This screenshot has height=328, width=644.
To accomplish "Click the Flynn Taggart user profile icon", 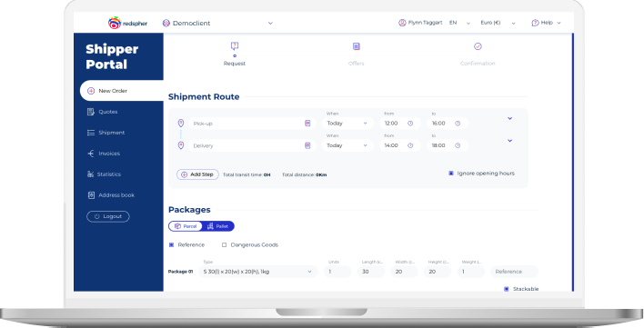I will tap(402, 23).
